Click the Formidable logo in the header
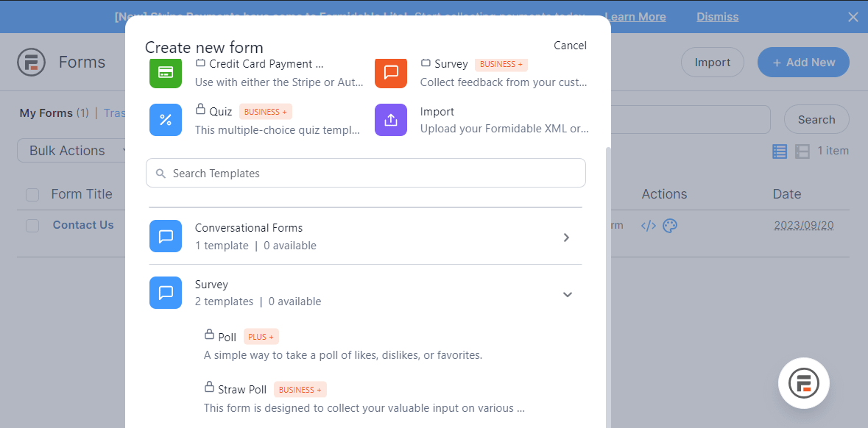Image resolution: width=868 pixels, height=428 pixels. [x=31, y=62]
